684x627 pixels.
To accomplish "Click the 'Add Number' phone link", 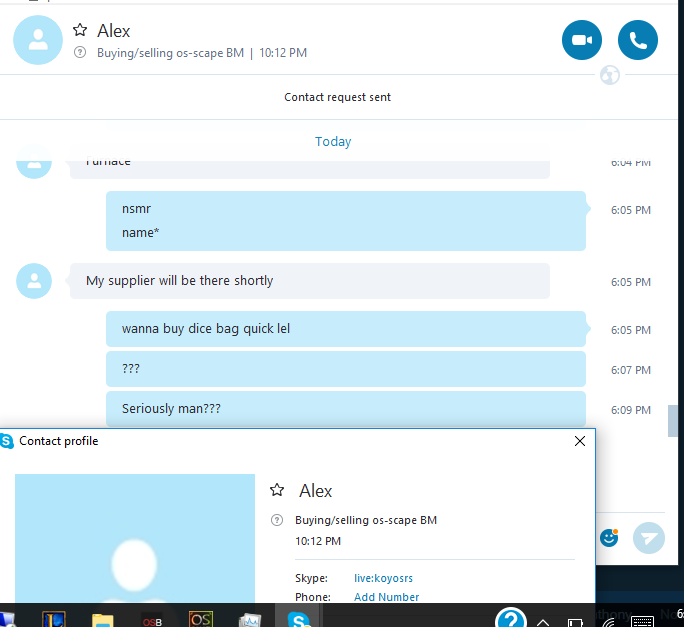I will point(386,597).
